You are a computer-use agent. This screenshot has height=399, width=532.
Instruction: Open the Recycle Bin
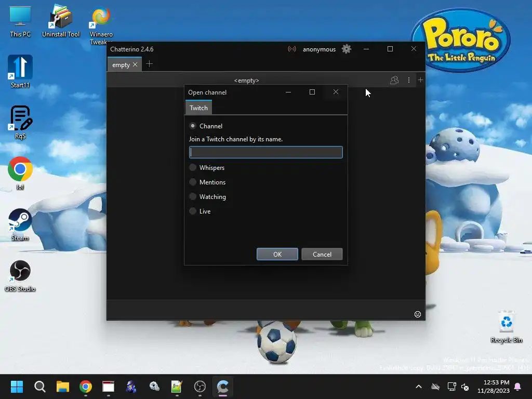point(506,327)
